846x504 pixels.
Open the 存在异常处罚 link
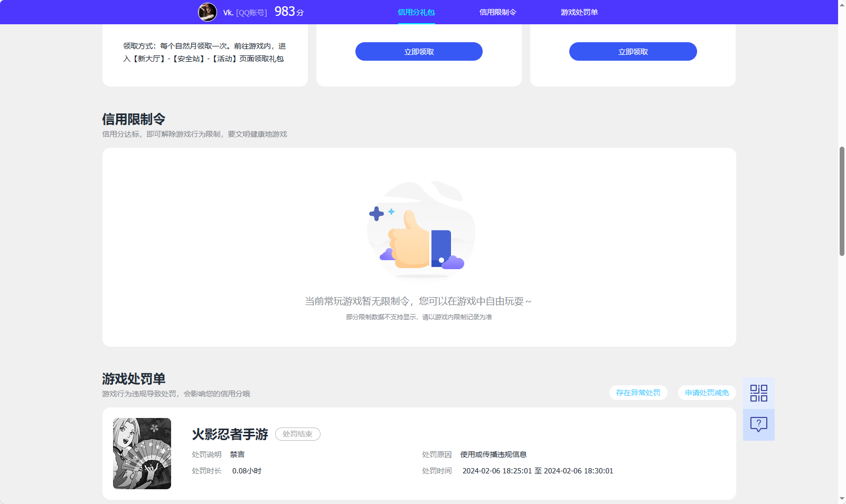coord(638,393)
